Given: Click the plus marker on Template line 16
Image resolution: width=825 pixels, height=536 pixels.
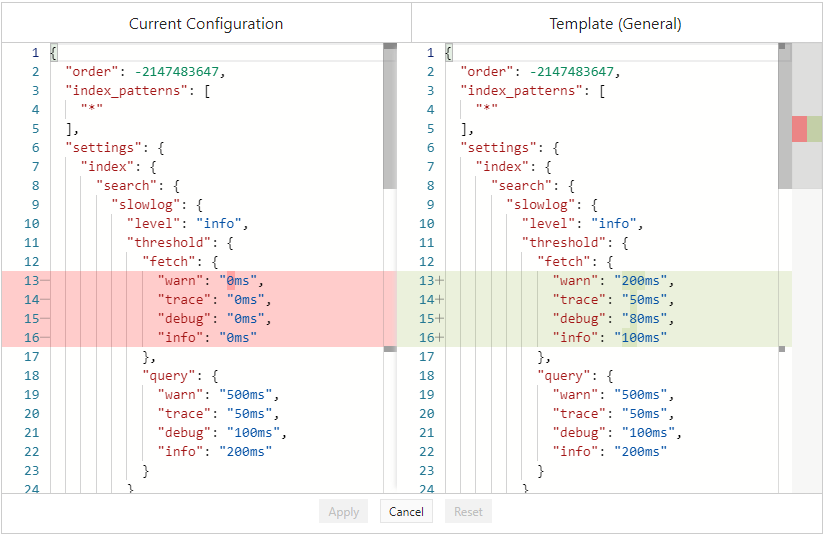Looking at the screenshot, I should coord(441,338).
